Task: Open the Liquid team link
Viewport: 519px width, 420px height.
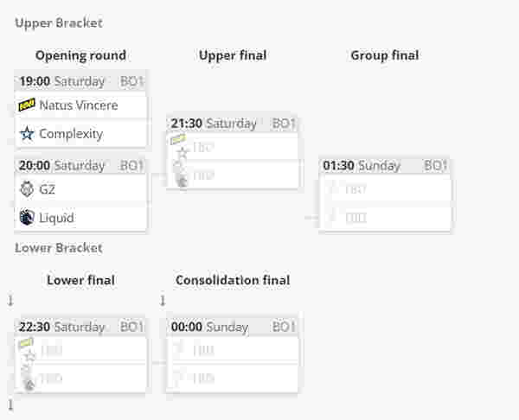Action: coord(56,218)
